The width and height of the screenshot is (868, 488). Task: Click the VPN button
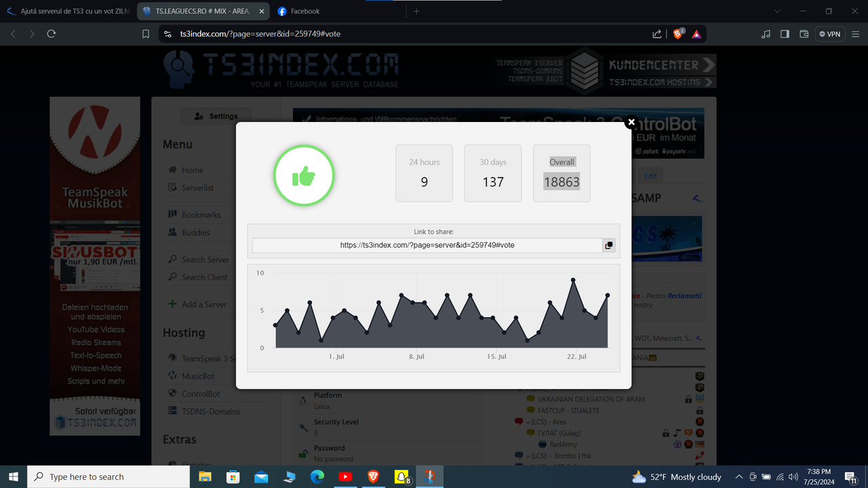[829, 34]
